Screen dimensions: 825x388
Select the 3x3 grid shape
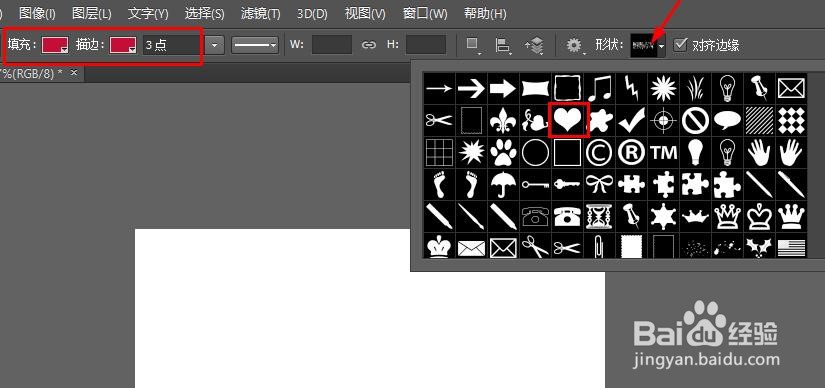coord(439,153)
